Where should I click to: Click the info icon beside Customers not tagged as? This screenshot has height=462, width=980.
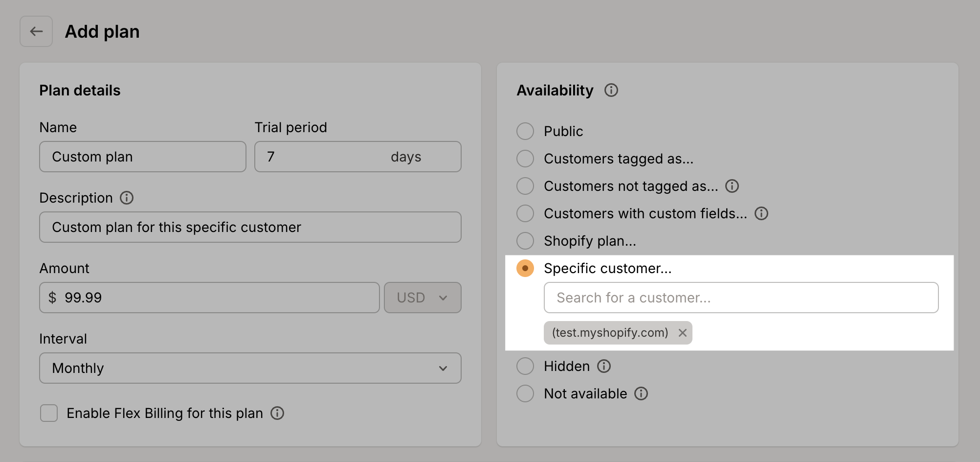tap(732, 186)
